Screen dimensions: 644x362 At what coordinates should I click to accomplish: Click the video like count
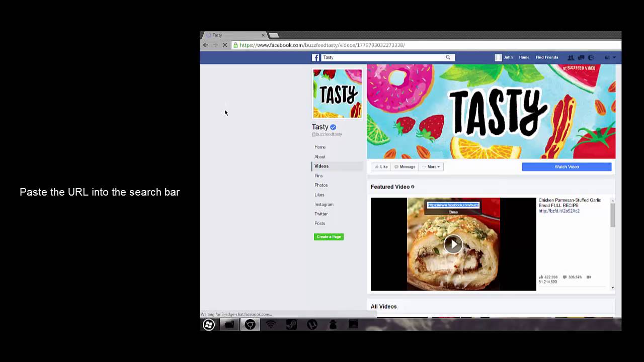click(x=548, y=277)
